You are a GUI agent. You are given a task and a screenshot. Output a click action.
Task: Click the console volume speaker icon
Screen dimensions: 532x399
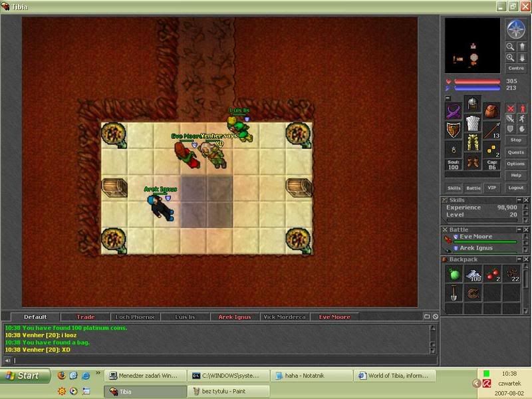pyautogui.click(x=7, y=360)
